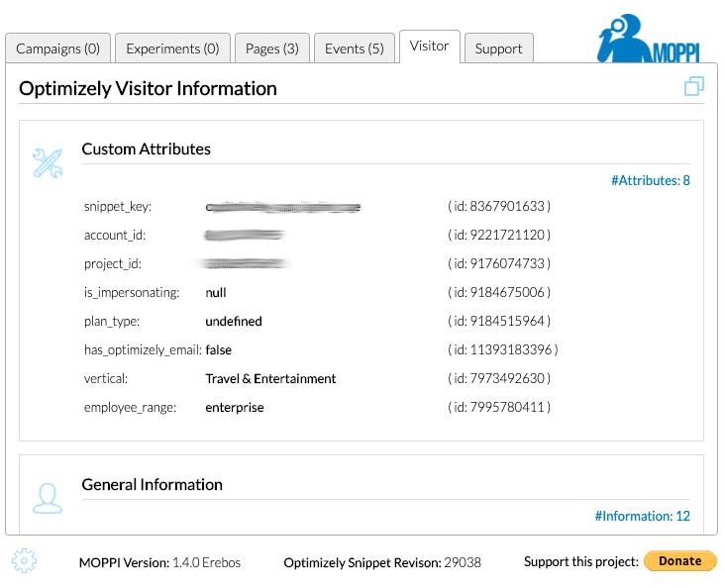This screenshot has height=588, width=725.
Task: Click the #Attributes: 8 counter
Action: click(650, 180)
